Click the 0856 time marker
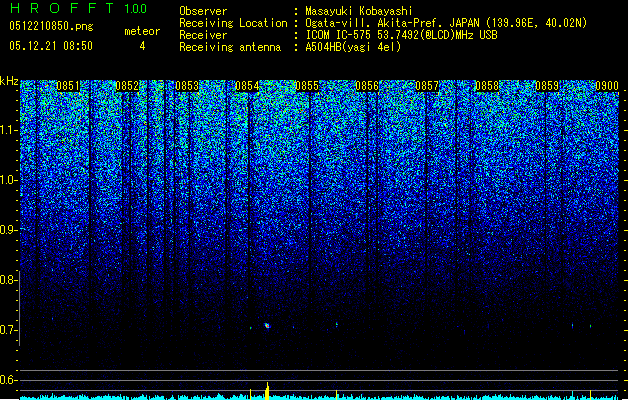 click(x=367, y=86)
